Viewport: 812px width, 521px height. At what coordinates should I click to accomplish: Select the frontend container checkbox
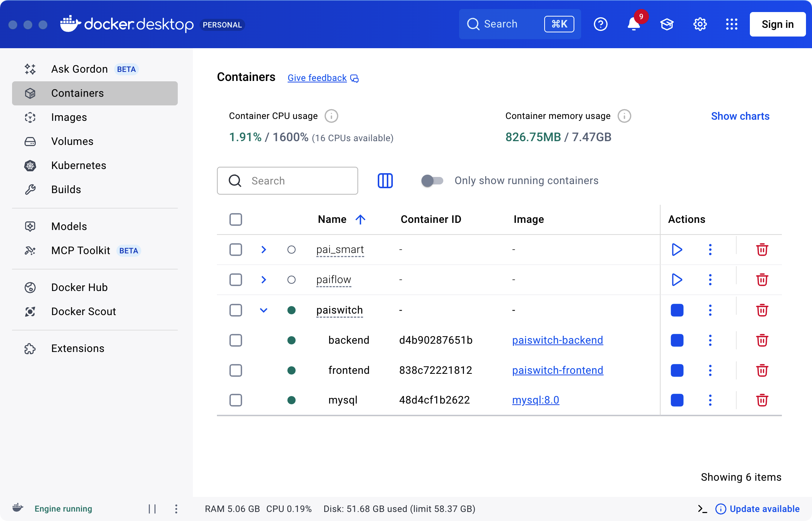click(x=236, y=370)
